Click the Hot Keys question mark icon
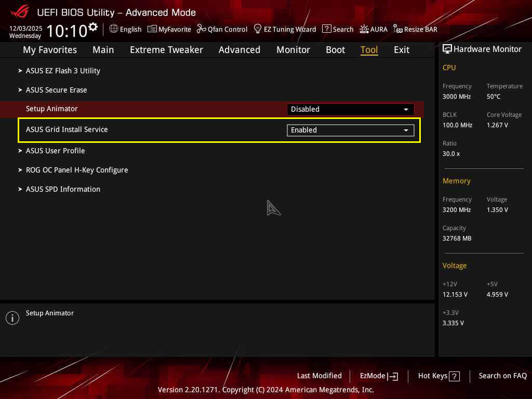Image resolution: width=532 pixels, height=399 pixels. (455, 376)
